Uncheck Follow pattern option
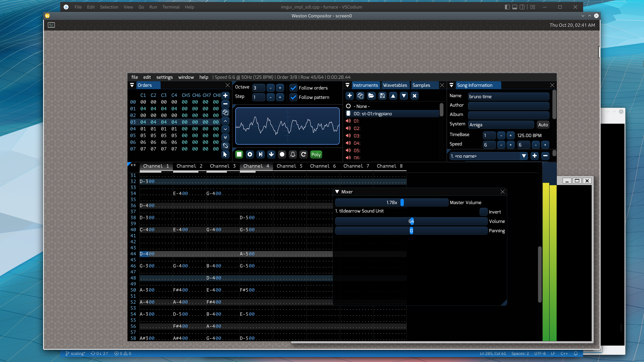Image resolution: width=644 pixels, height=362 pixels. pyautogui.click(x=293, y=97)
